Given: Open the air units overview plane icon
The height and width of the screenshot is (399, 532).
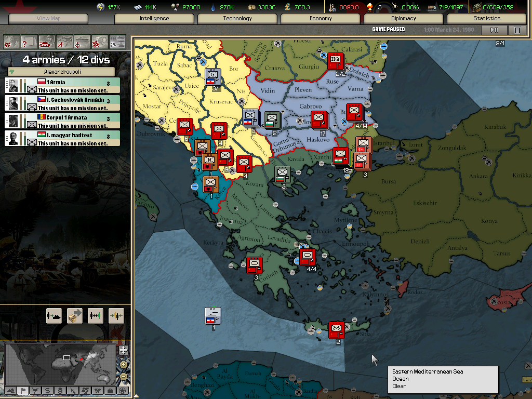Looking at the screenshot, I should click(64, 41).
